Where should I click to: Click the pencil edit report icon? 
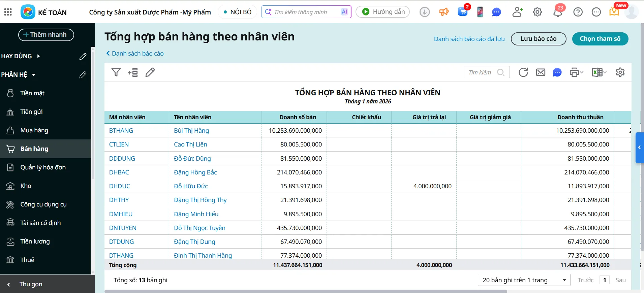click(150, 72)
